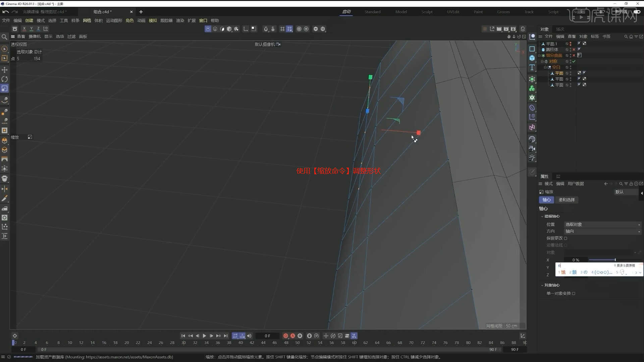Image resolution: width=644 pixels, height=362 pixels.
Task: Click the 轴心 tab button
Action: 546,200
